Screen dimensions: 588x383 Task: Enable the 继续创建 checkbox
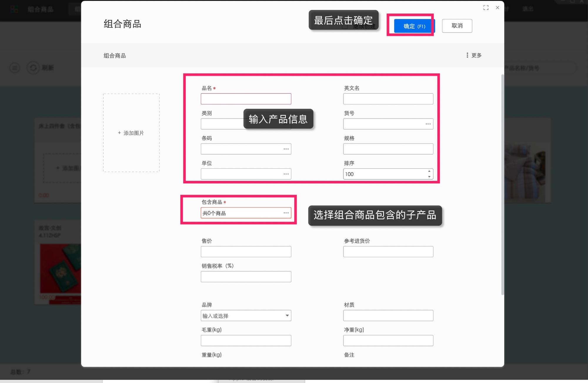click(x=345, y=26)
